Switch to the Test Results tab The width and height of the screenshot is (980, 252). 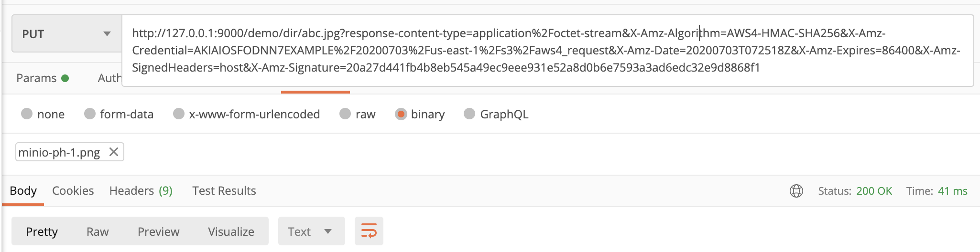[224, 190]
